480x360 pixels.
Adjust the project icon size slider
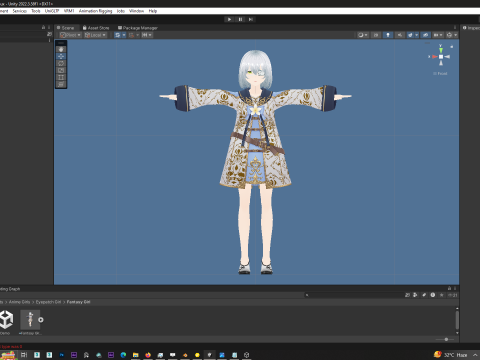(446, 339)
